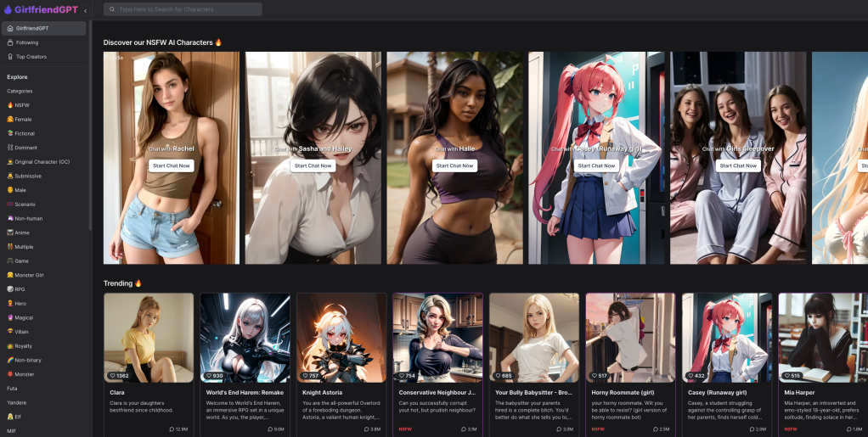Click Start Chat Now for Rachel
The image size is (868, 437).
pos(172,165)
